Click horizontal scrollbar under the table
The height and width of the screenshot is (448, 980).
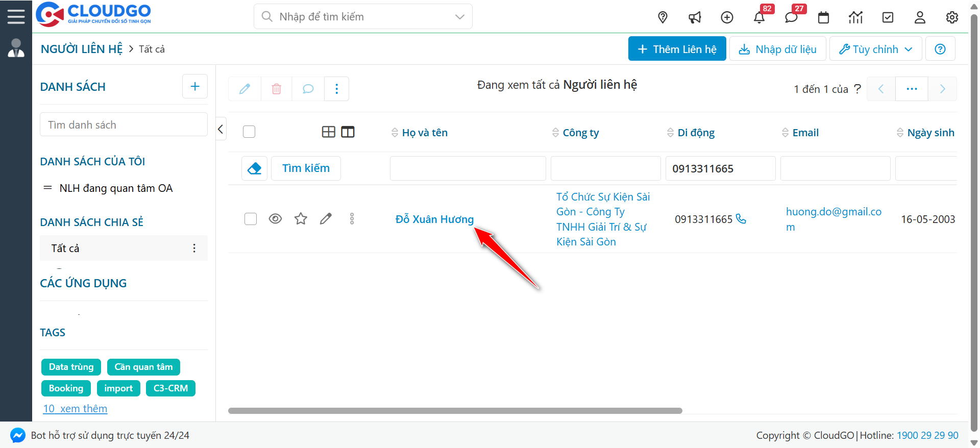point(455,411)
